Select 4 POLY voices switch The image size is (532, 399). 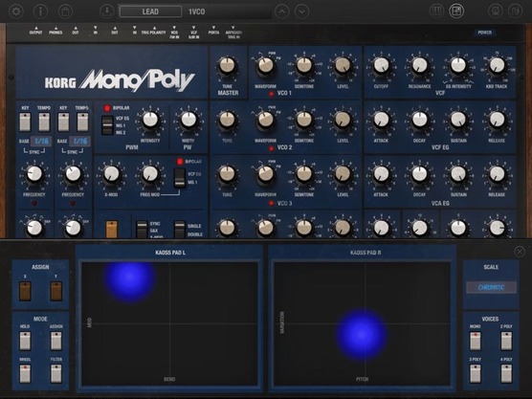point(506,373)
